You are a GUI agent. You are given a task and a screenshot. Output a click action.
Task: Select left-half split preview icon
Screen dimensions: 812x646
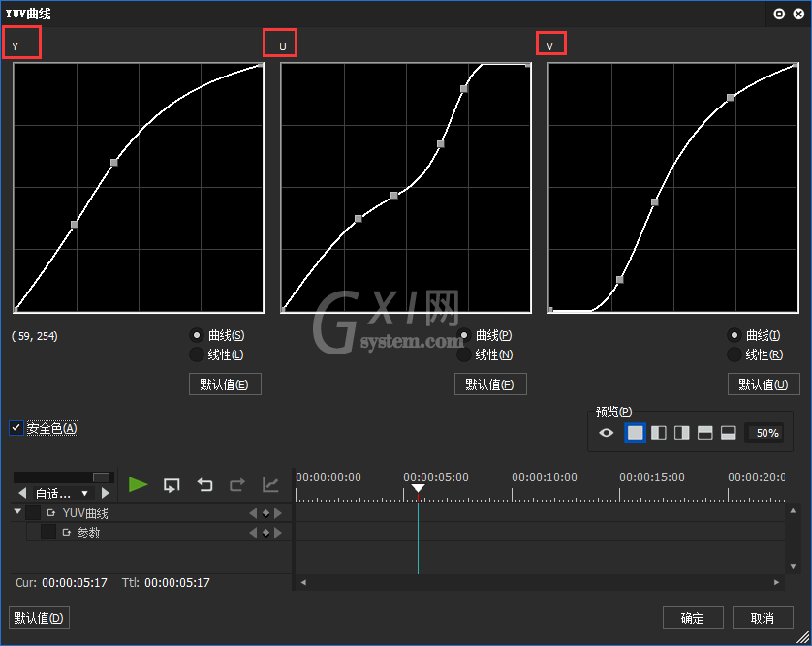(x=659, y=433)
